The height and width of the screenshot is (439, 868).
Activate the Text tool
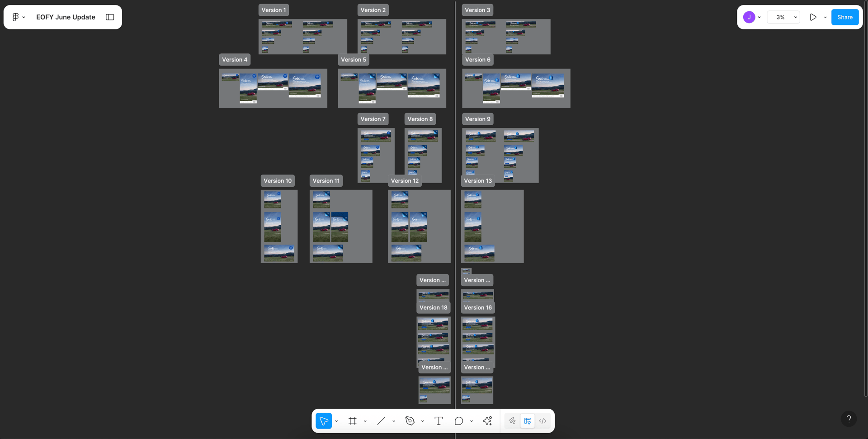pyautogui.click(x=439, y=421)
